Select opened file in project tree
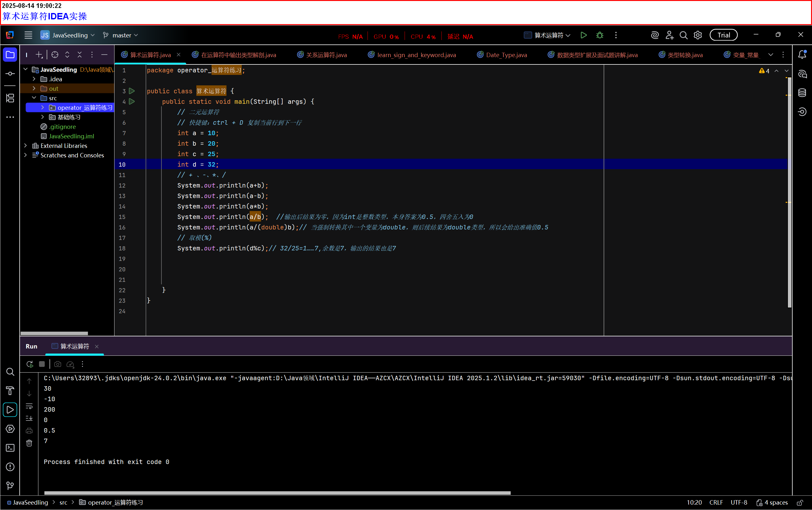Viewport: 812px width, 510px height. point(55,55)
